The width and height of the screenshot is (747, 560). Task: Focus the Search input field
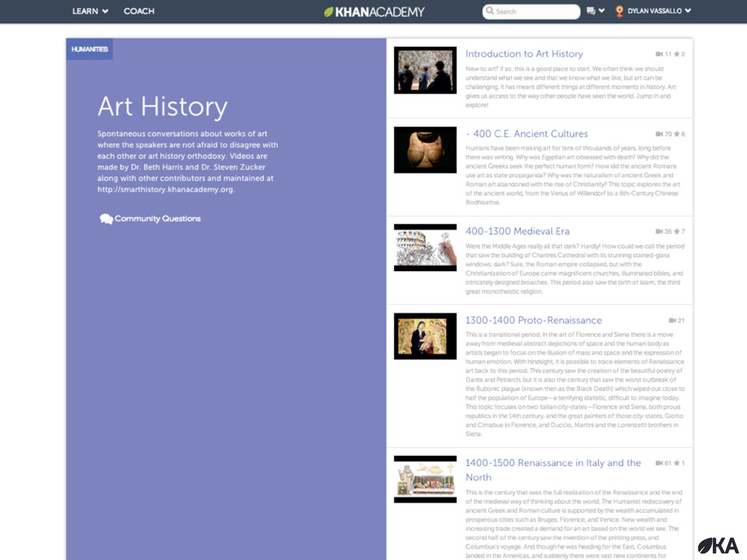coord(531,12)
